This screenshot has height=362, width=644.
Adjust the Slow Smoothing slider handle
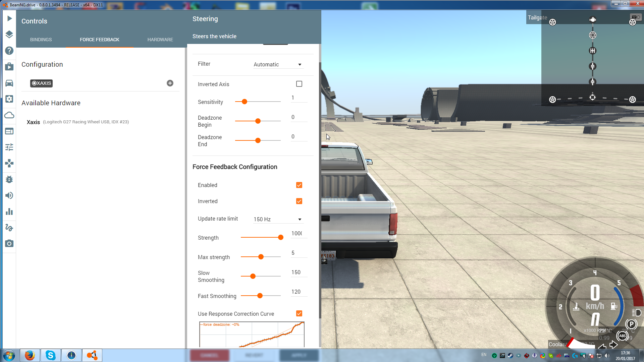coord(253,276)
